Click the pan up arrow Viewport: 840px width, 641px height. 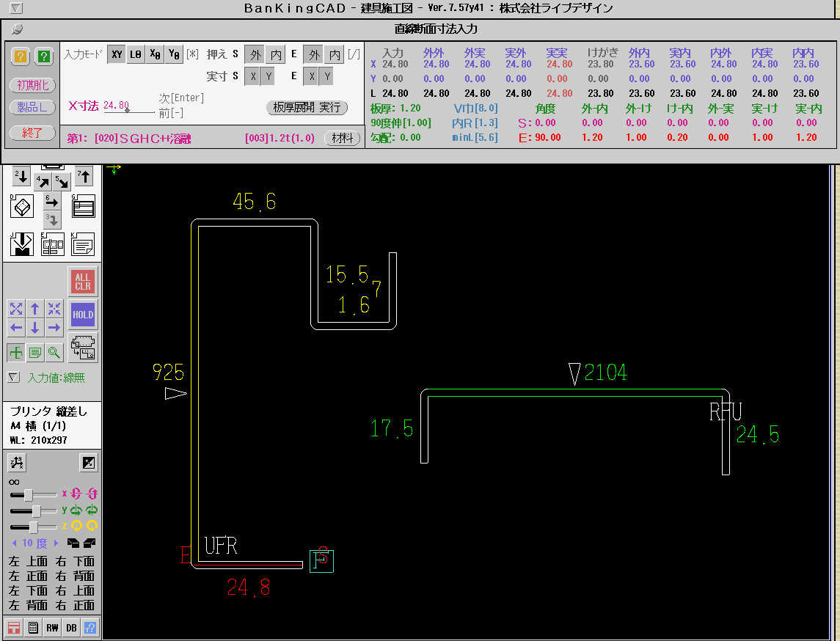coord(34,309)
